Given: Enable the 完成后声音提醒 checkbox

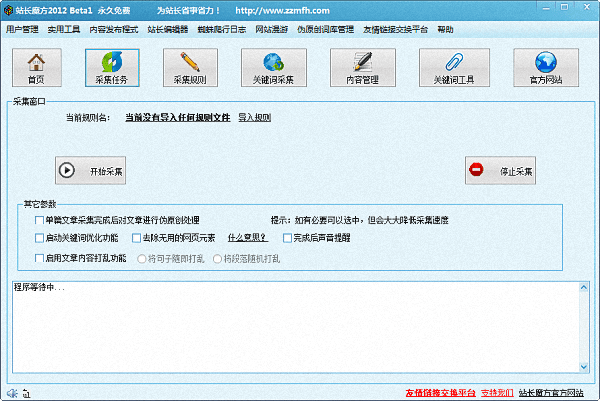Looking at the screenshot, I should pyautogui.click(x=287, y=238).
